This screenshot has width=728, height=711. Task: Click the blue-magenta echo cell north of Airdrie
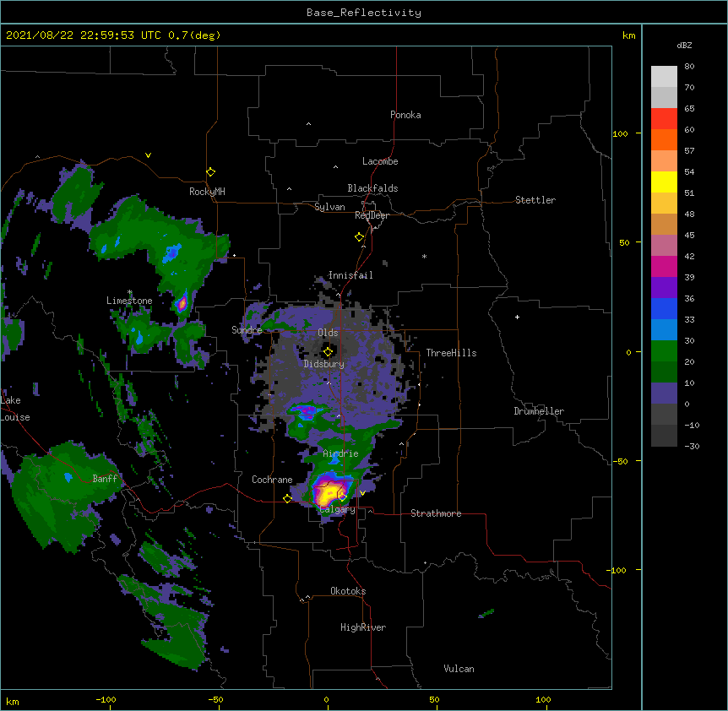(x=307, y=411)
